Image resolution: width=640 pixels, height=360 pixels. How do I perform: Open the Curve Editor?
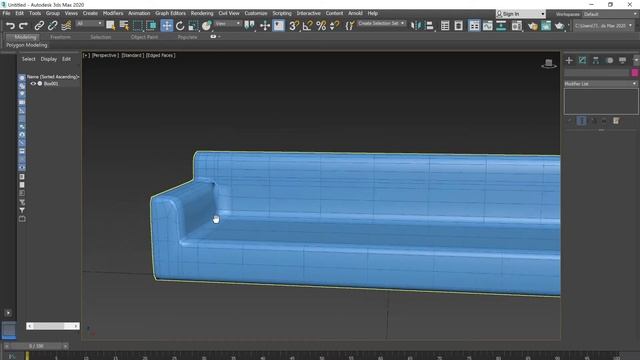[487, 26]
